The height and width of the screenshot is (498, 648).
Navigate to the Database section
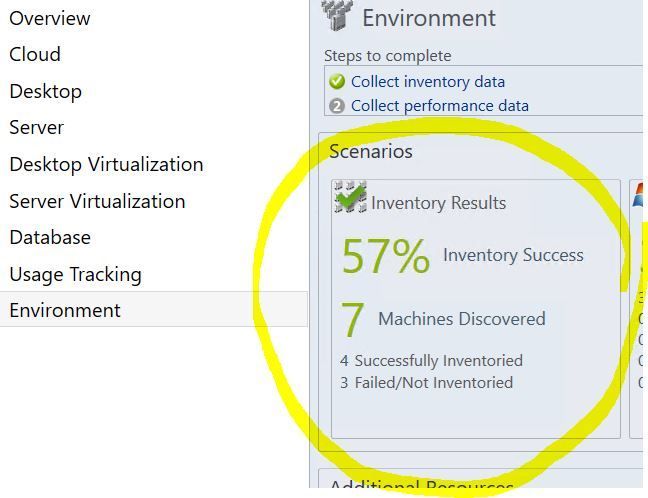click(x=50, y=237)
